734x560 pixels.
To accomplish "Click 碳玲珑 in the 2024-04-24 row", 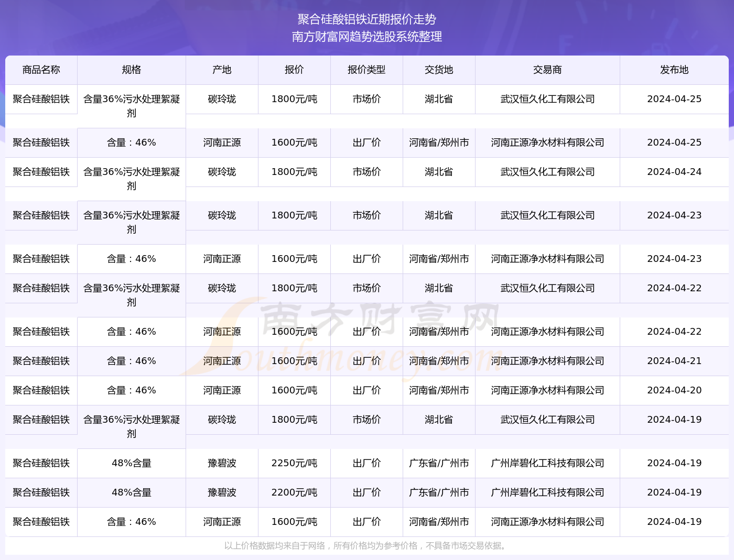I will 222,172.
